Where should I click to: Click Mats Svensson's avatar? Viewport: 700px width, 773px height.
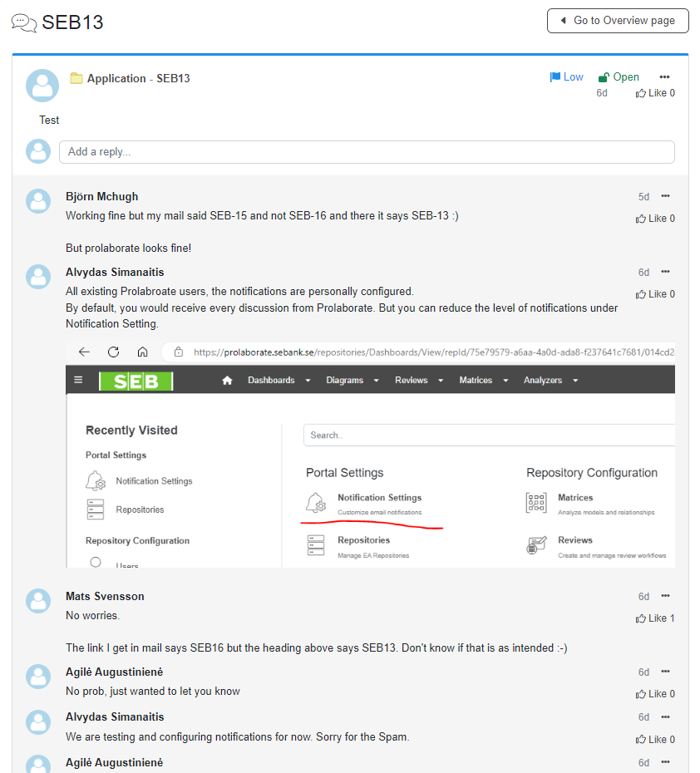(x=38, y=601)
